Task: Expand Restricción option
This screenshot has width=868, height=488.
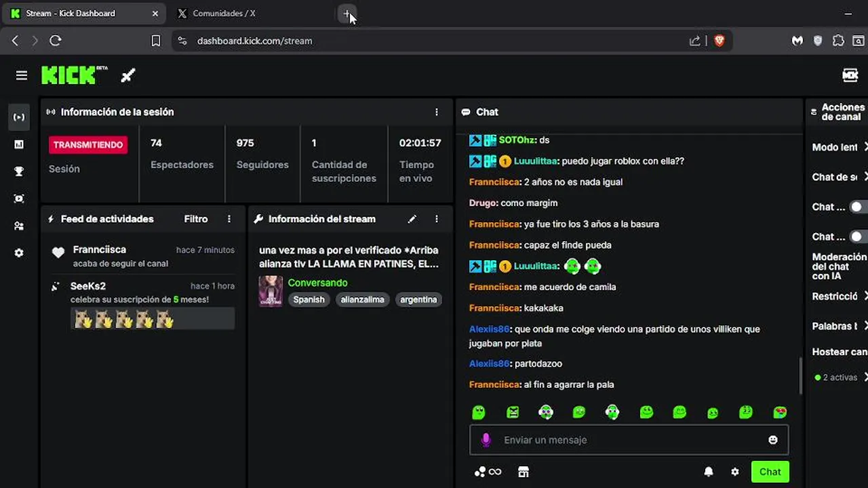Action: [x=865, y=296]
